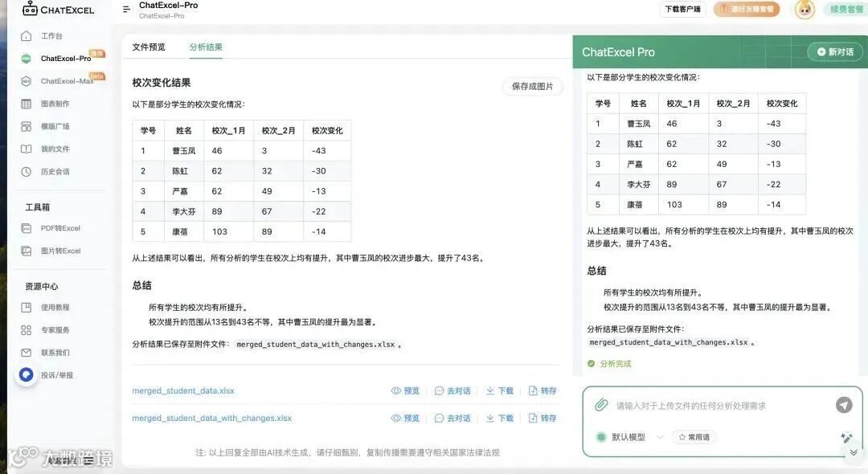Click 校次变化 header in left table
868x474 pixels.
[327, 130]
